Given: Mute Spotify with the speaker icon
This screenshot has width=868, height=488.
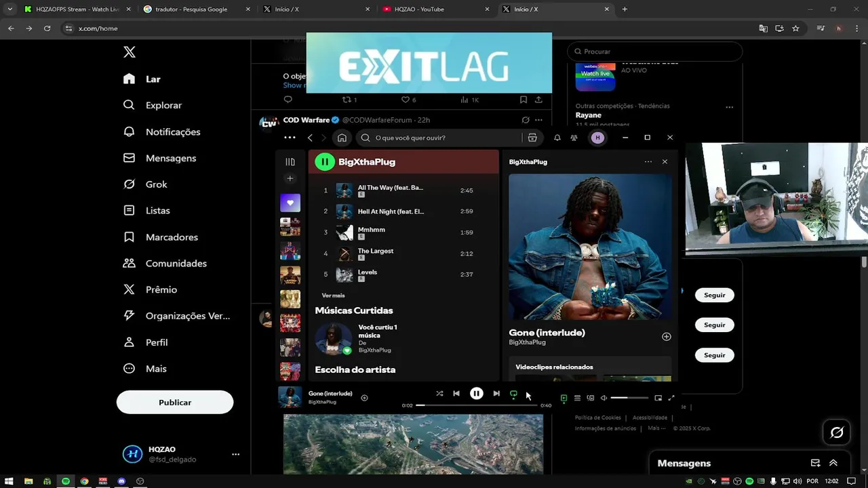Looking at the screenshot, I should point(604,398).
